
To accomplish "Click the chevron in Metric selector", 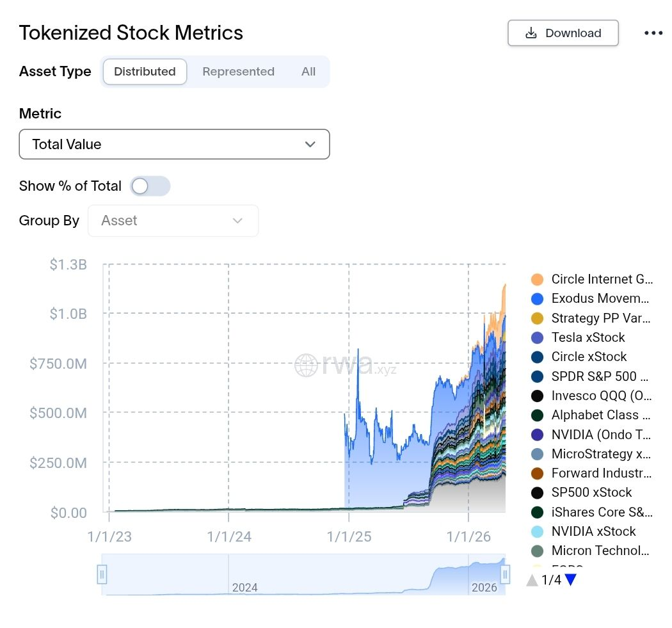I will coord(310,144).
